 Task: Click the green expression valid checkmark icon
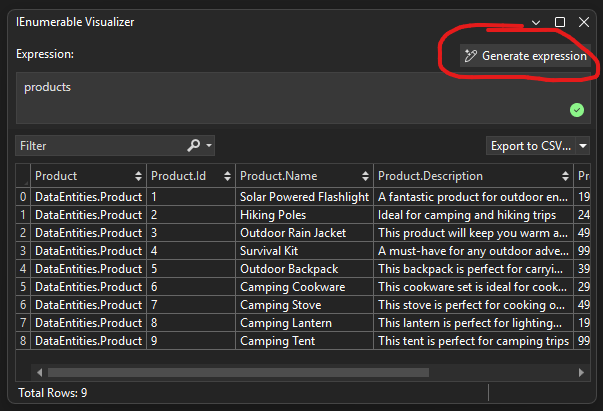coord(576,110)
